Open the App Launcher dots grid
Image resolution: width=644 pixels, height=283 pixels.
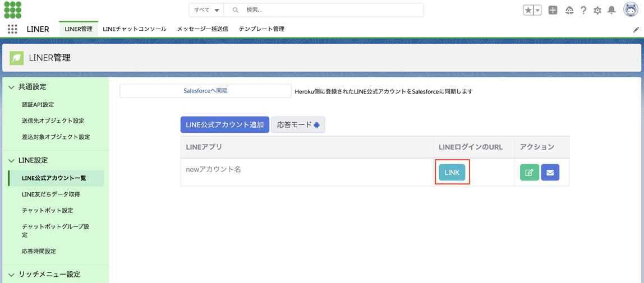[x=12, y=29]
